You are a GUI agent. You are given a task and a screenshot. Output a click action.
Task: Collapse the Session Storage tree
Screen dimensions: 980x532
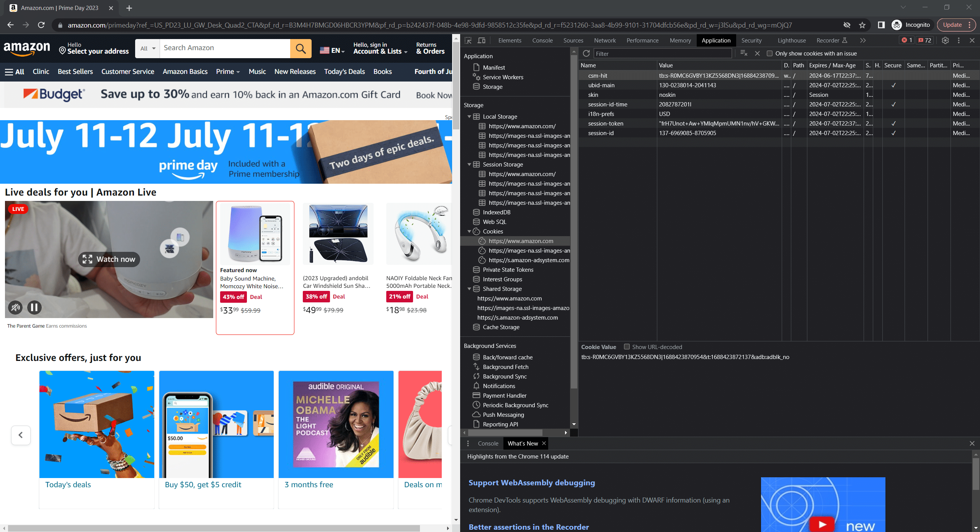click(469, 164)
